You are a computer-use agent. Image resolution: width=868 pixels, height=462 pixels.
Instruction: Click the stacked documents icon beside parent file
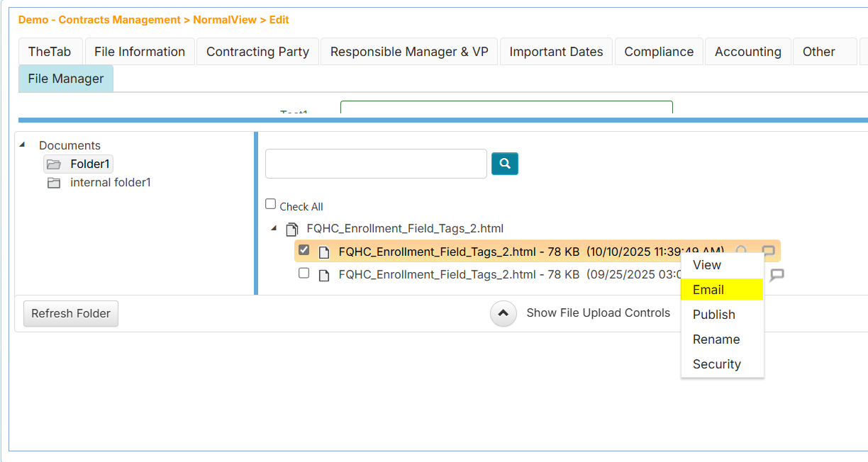click(x=291, y=229)
